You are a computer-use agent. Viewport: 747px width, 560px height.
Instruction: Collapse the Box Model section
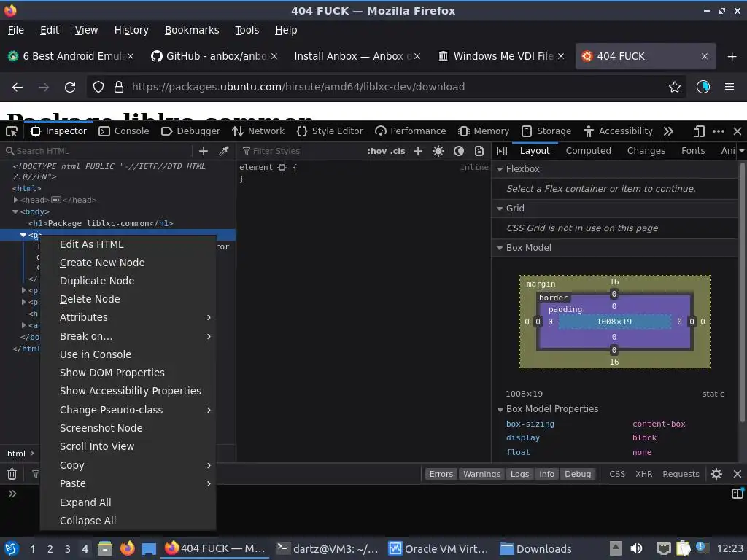tap(500, 248)
